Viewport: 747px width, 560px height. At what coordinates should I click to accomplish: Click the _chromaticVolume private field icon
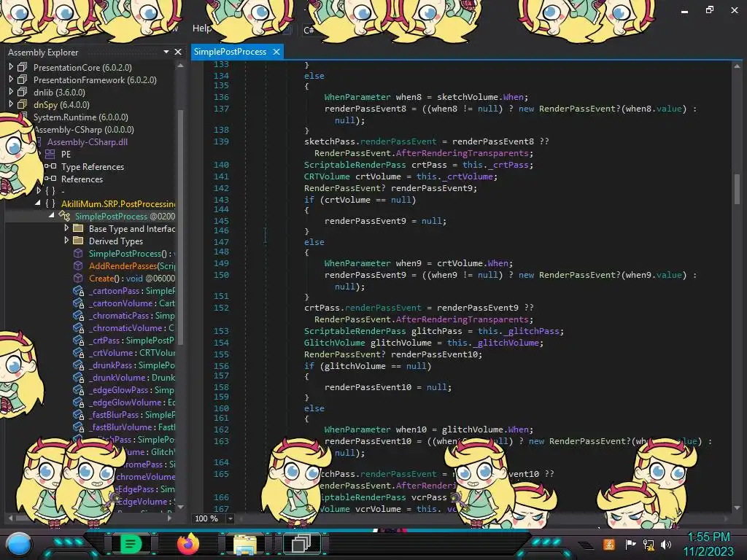coord(78,327)
